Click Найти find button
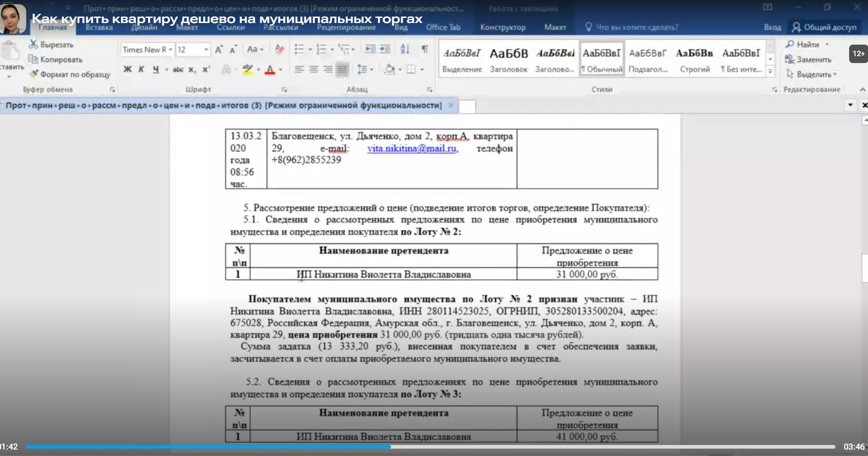The width and height of the screenshot is (868, 456). coord(807,44)
